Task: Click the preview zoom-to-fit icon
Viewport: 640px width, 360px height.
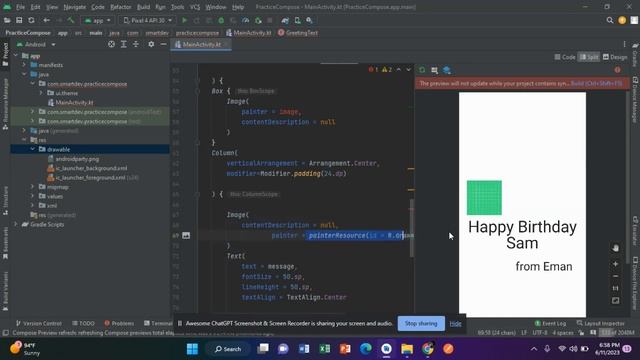Action: pyautogui.click(x=615, y=301)
